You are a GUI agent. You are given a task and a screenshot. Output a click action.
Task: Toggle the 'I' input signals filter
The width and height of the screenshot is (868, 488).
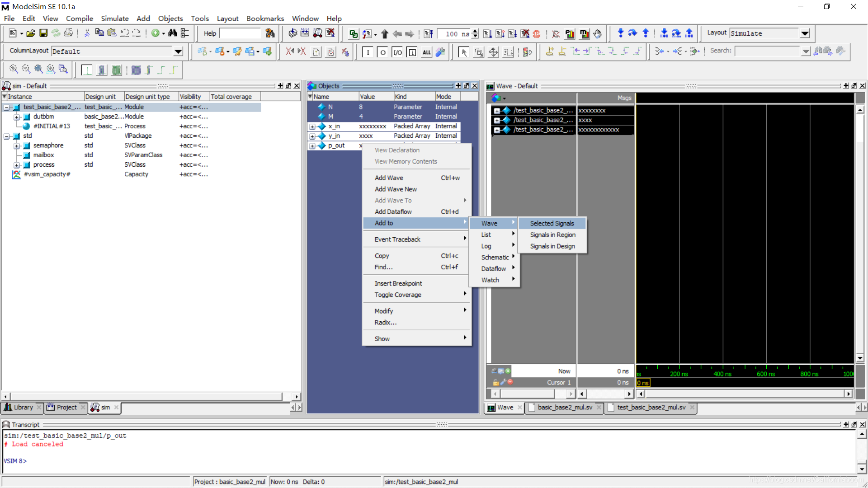point(368,52)
